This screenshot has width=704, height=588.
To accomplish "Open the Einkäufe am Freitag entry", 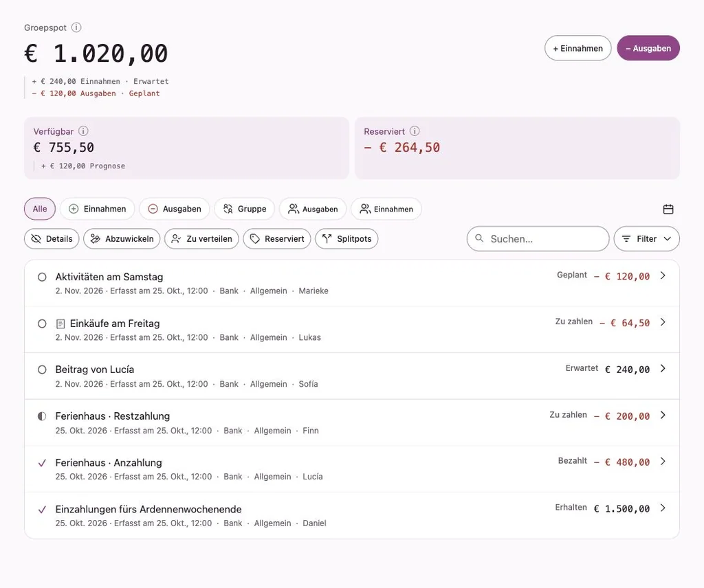I will click(352, 330).
